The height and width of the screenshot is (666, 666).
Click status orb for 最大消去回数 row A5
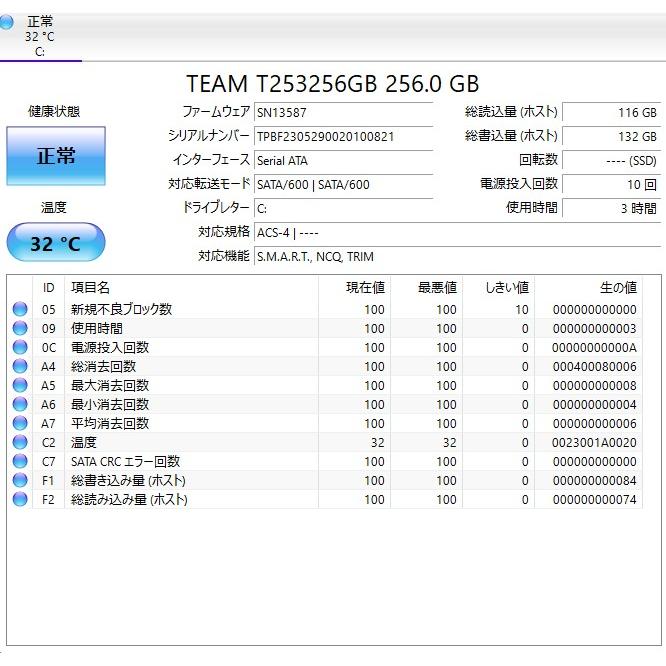pos(20,385)
